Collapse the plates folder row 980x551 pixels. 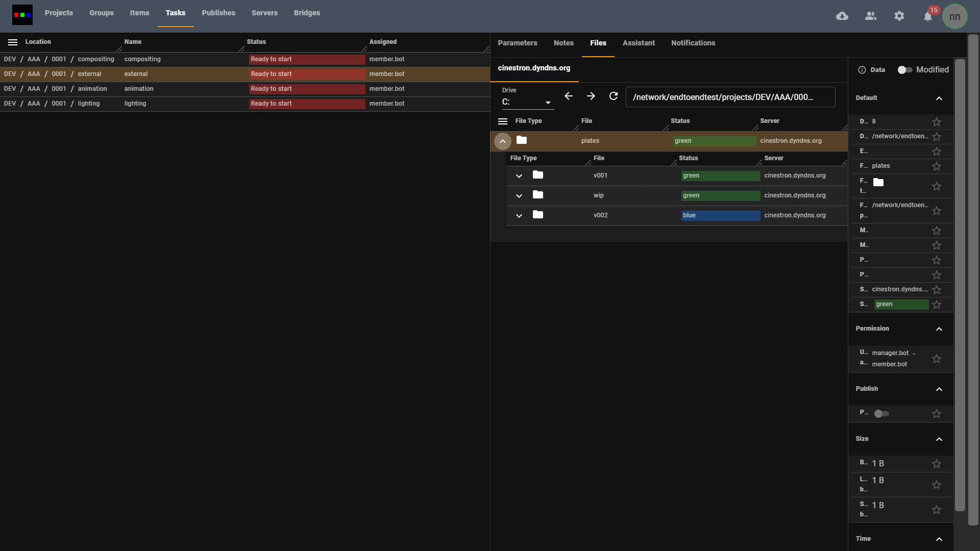pyautogui.click(x=503, y=141)
